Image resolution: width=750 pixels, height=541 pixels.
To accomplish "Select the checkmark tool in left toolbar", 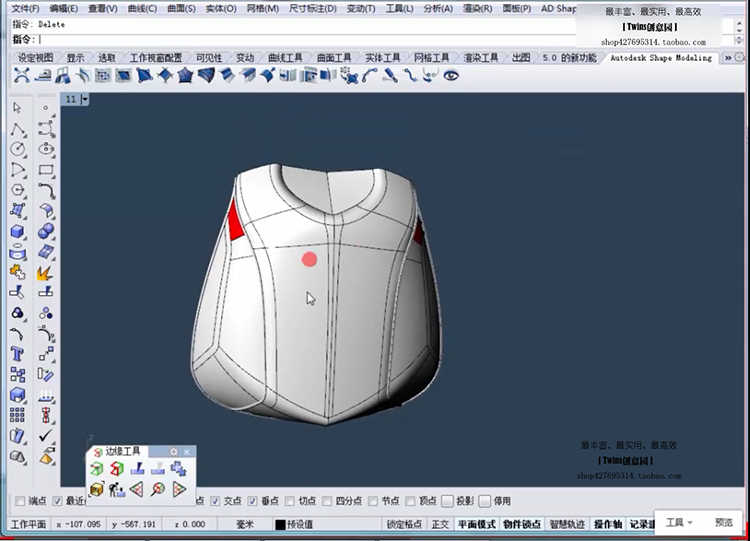I will pos(46,435).
